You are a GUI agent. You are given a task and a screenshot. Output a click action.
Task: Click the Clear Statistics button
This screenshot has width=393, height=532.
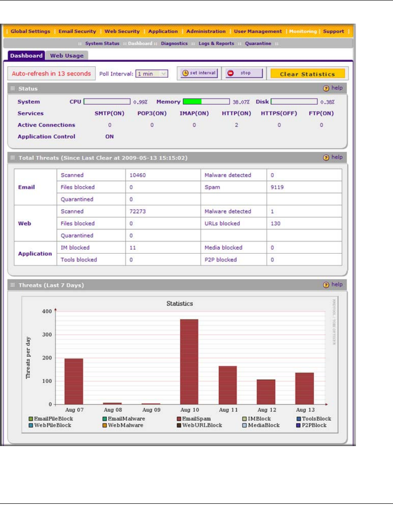click(307, 74)
